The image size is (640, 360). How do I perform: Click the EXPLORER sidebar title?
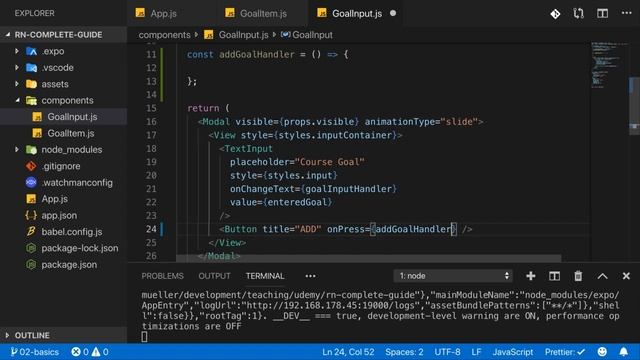35,13
